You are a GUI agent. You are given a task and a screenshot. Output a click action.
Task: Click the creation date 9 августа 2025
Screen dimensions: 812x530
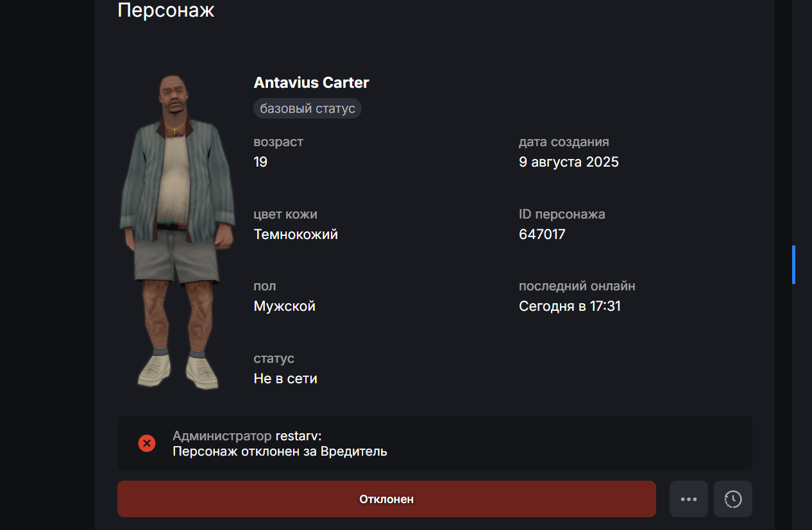click(x=569, y=162)
